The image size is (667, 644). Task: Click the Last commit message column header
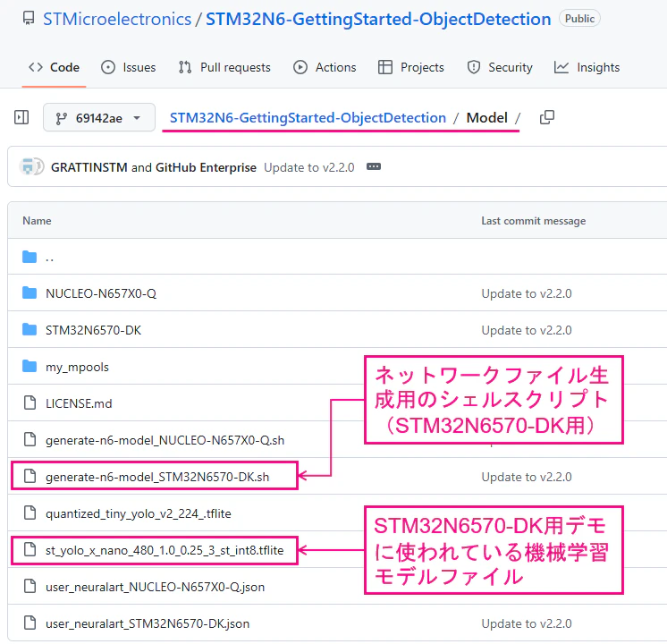[x=534, y=221]
